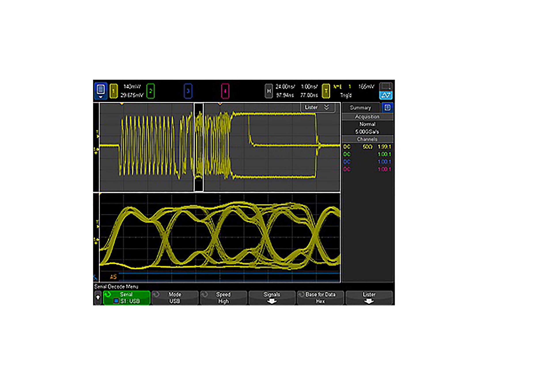552x392 pixels.
Task: Click the knob icon on Base for Data softkey
Action: coord(301,294)
